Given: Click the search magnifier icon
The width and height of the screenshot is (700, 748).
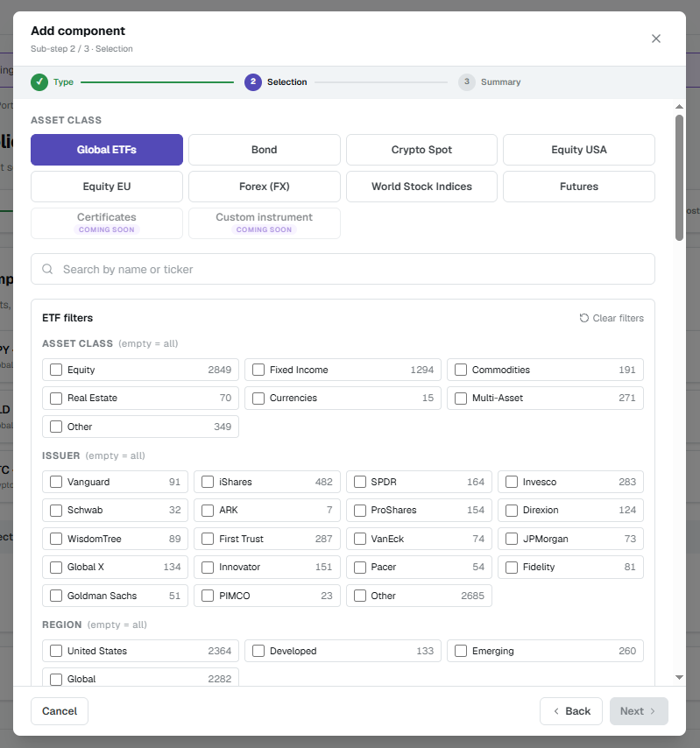Looking at the screenshot, I should point(47,269).
